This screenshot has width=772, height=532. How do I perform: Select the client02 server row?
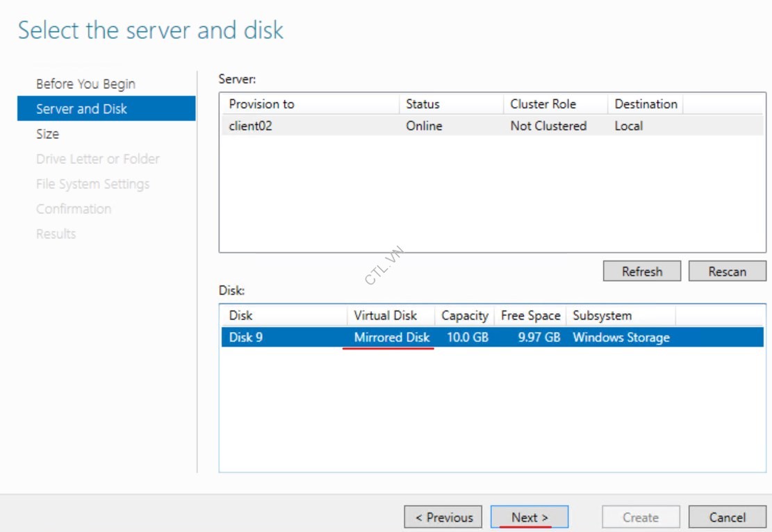(492, 126)
